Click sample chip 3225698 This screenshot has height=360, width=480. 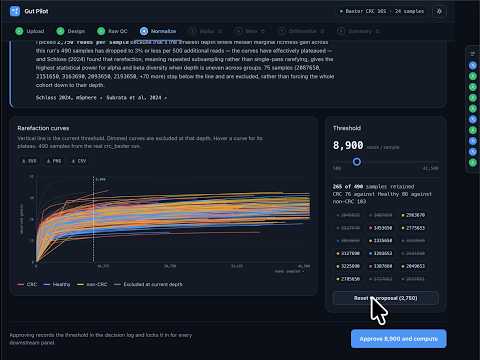(348, 266)
